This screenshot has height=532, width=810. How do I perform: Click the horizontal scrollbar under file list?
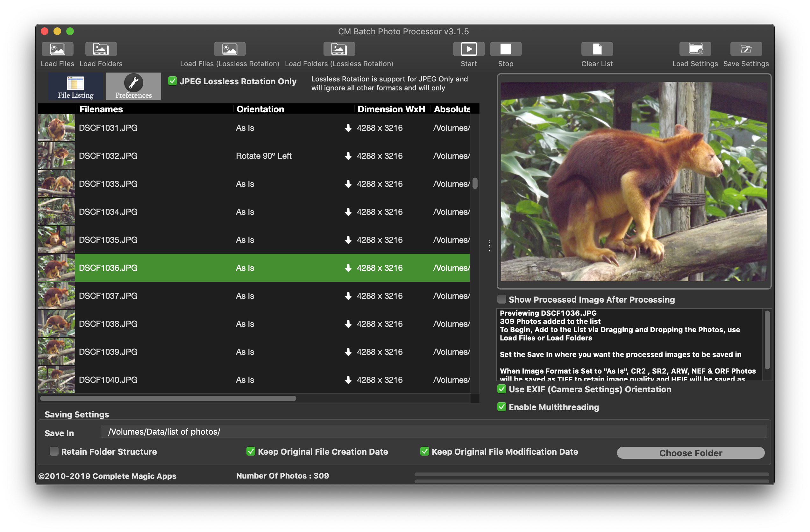pyautogui.click(x=168, y=398)
